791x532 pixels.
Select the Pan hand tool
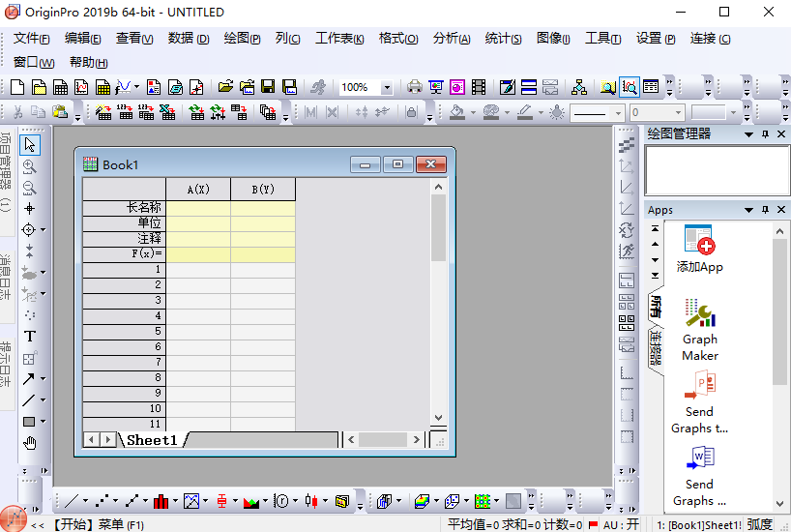click(30, 443)
